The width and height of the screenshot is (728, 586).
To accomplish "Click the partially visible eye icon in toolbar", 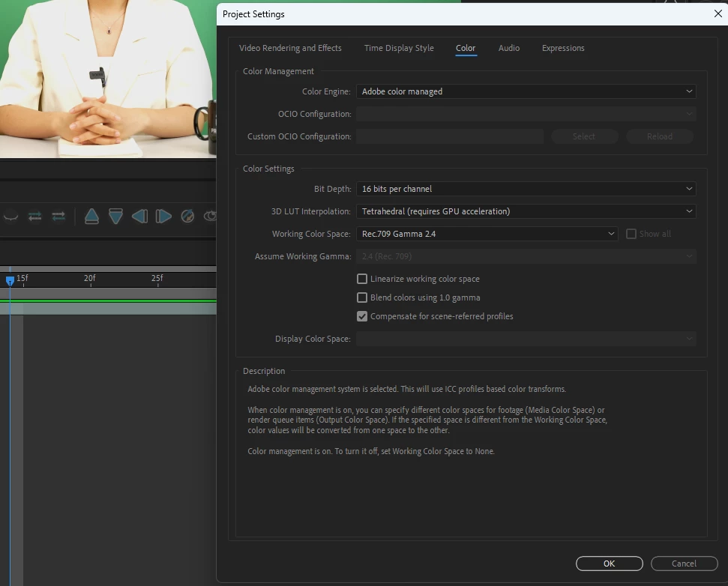I will click(211, 217).
